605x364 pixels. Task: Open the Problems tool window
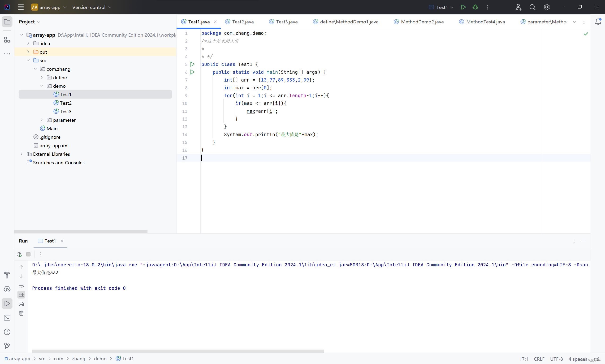[x=7, y=332]
